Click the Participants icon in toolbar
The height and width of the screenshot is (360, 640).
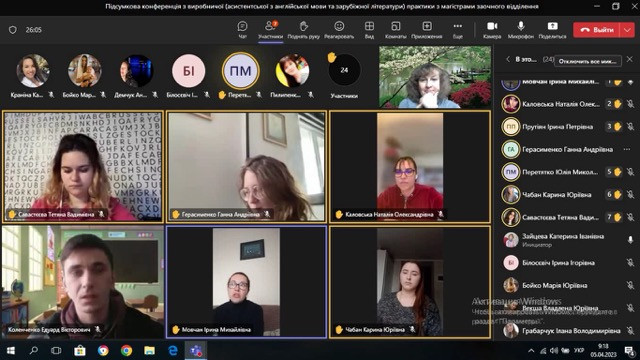tap(270, 26)
